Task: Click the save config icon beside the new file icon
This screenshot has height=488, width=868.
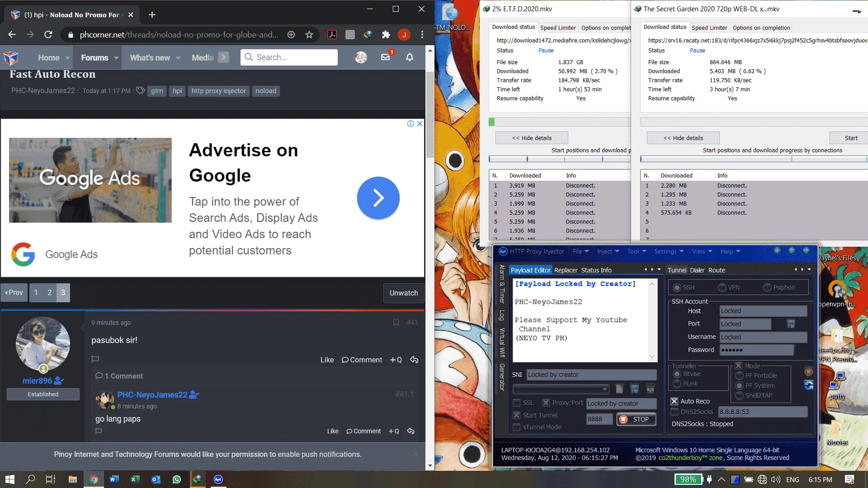Action: click(635, 389)
